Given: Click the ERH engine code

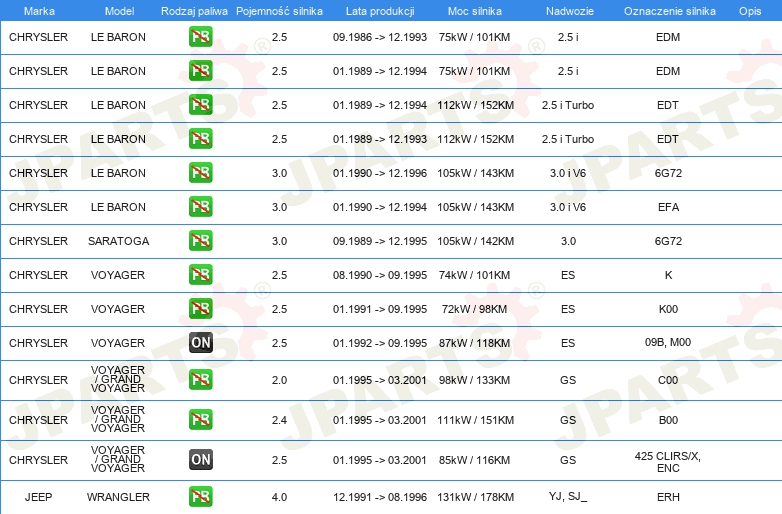Looking at the screenshot, I should pos(668,498).
